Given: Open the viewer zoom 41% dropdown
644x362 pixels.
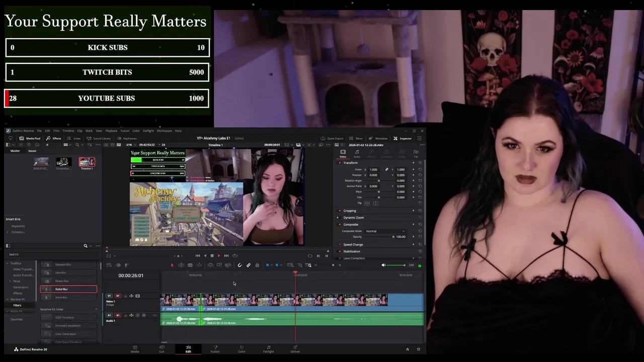Looking at the screenshot, I should [x=131, y=145].
